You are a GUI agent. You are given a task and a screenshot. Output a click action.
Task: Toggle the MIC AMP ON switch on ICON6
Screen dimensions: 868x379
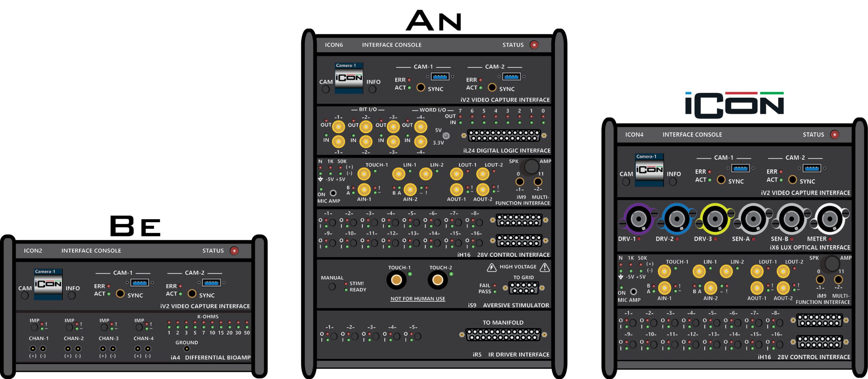[x=333, y=193]
